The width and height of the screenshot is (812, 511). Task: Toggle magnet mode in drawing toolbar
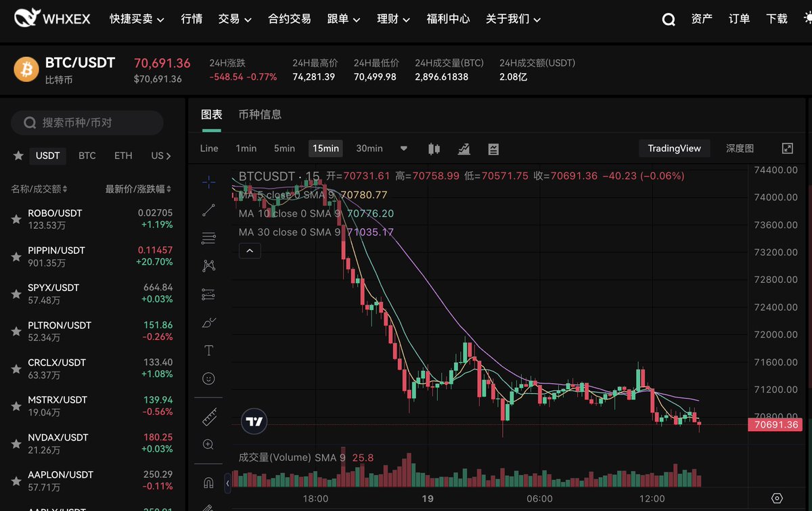click(x=208, y=482)
